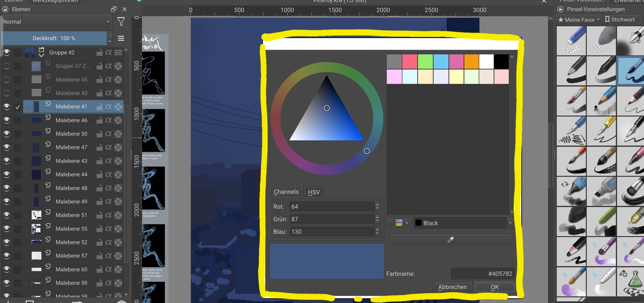Screen dimensions: 644x303
Task: Click the Rot value input field
Action: tap(332, 206)
